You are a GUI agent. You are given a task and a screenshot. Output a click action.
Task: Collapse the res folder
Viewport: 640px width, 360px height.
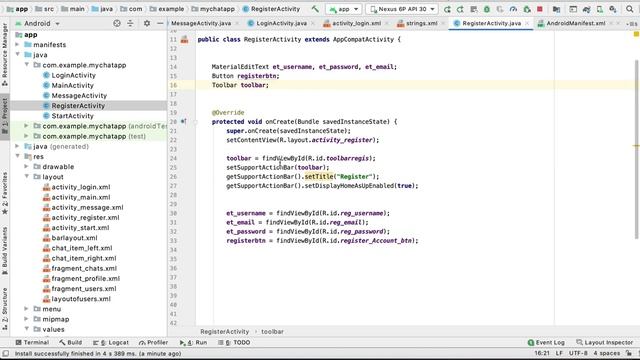pyautogui.click(x=18, y=156)
